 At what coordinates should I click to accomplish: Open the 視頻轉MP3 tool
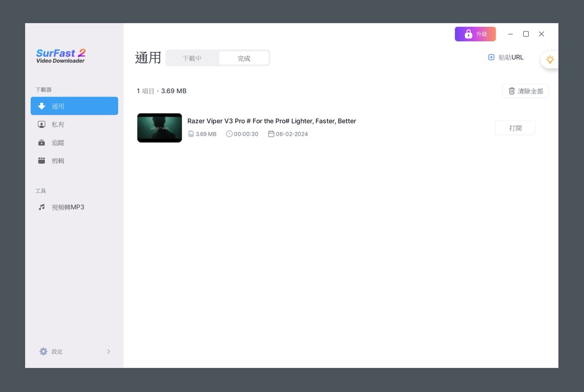point(74,207)
